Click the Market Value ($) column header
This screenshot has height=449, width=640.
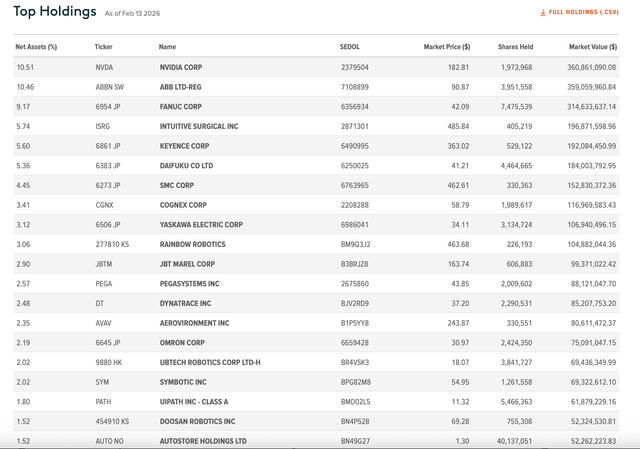(593, 47)
